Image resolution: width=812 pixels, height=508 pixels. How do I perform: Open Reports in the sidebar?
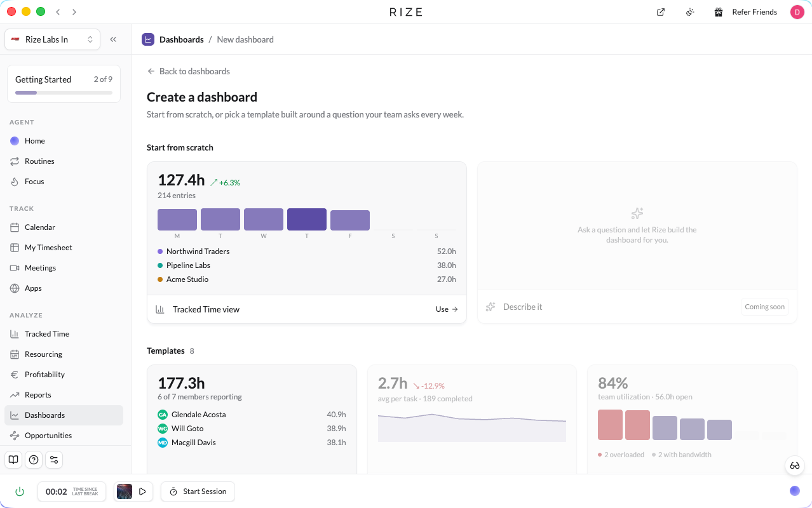pyautogui.click(x=64, y=395)
